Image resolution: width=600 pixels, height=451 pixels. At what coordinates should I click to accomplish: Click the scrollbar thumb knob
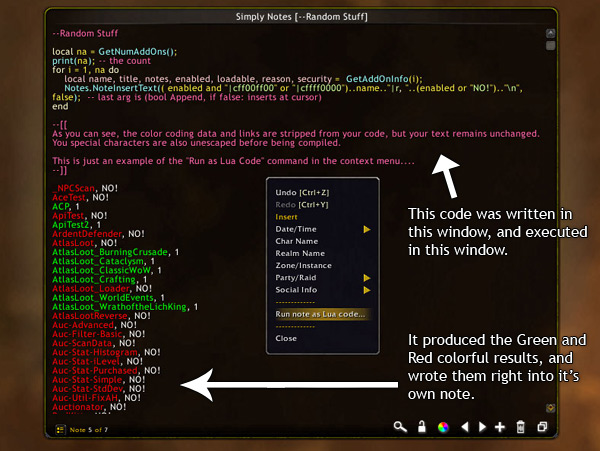(x=550, y=46)
